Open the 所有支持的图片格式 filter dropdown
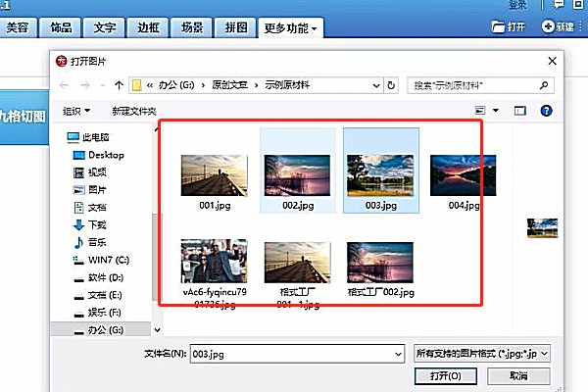Viewport: 588px width, 392px height. coord(482,354)
